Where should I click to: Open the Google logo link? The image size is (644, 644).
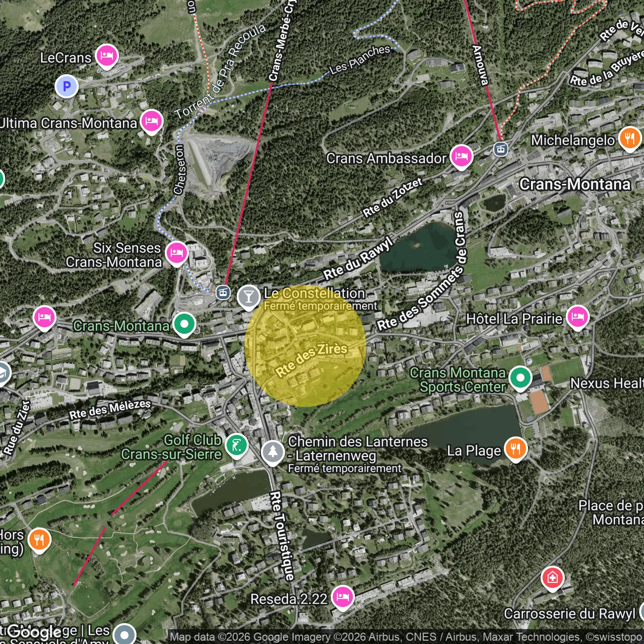point(34,631)
